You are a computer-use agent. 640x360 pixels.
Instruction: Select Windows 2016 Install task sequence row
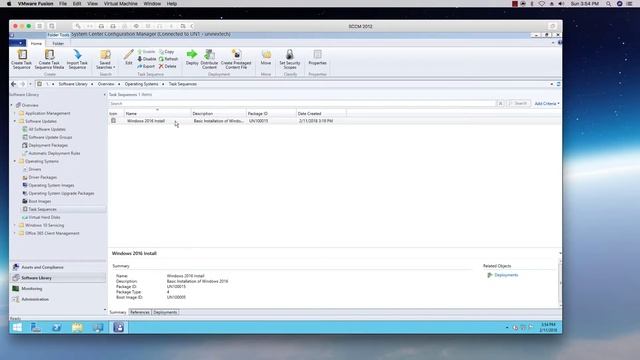pyautogui.click(x=334, y=121)
